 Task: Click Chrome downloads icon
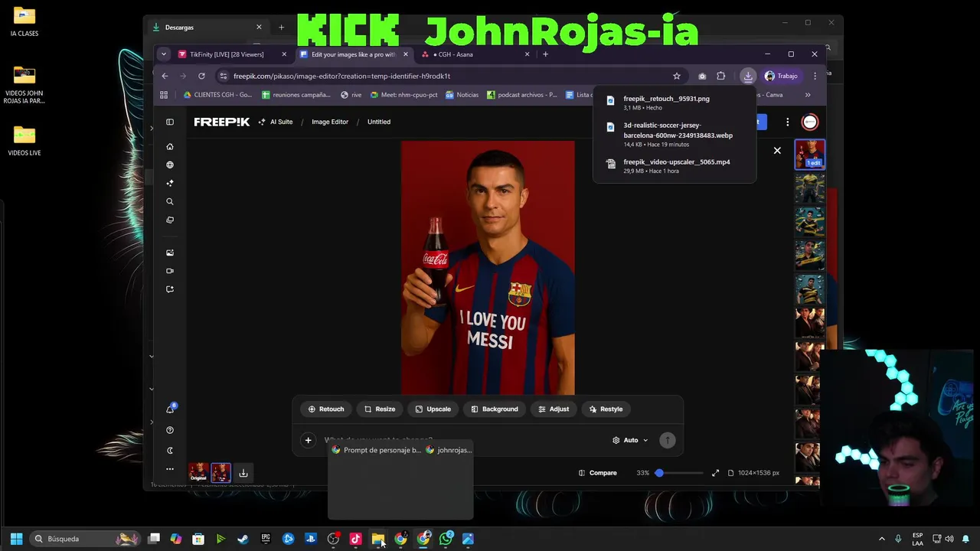coord(748,76)
